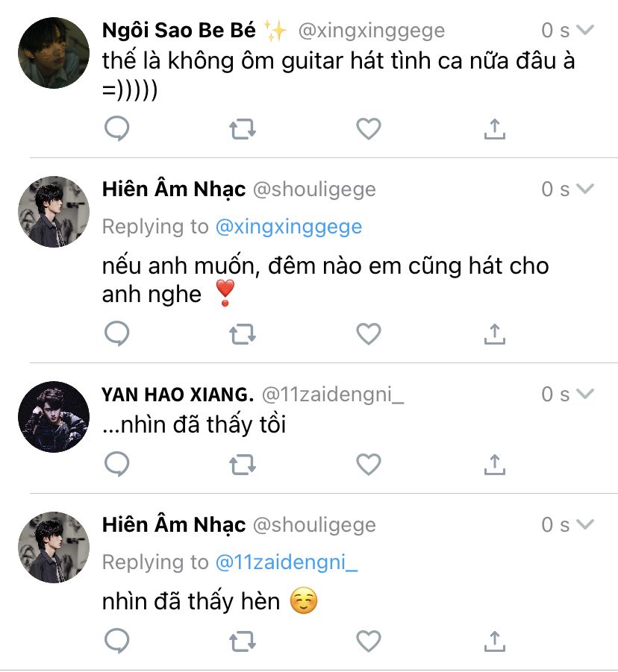Retweet the 'nhìn đã thấy tồi' tweet
The height and width of the screenshot is (672, 618).
point(242,465)
